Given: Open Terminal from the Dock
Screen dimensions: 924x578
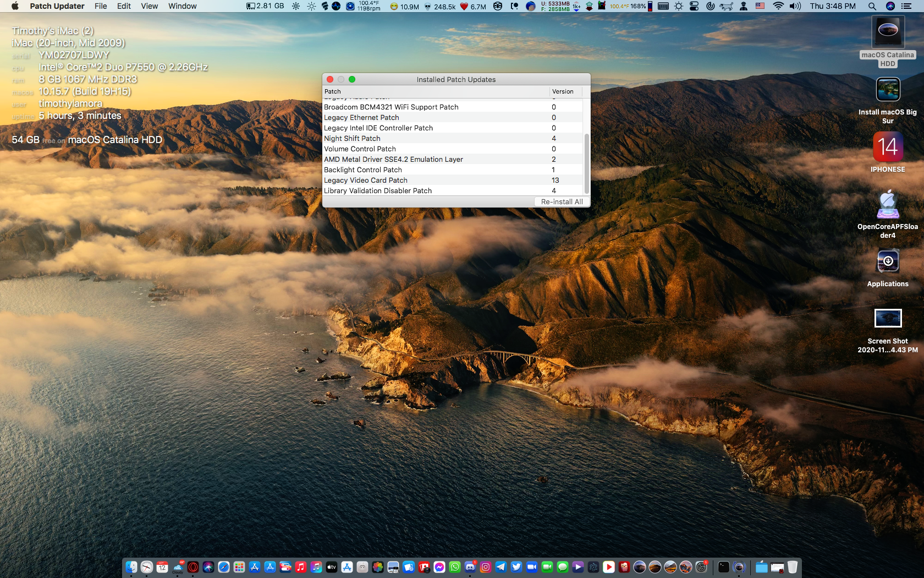Looking at the screenshot, I should 724,567.
